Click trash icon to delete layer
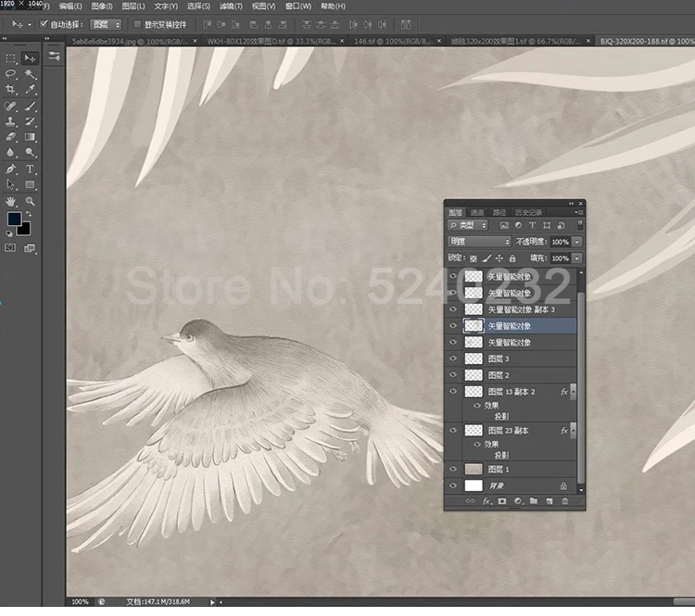This screenshot has width=695, height=616. [564, 501]
